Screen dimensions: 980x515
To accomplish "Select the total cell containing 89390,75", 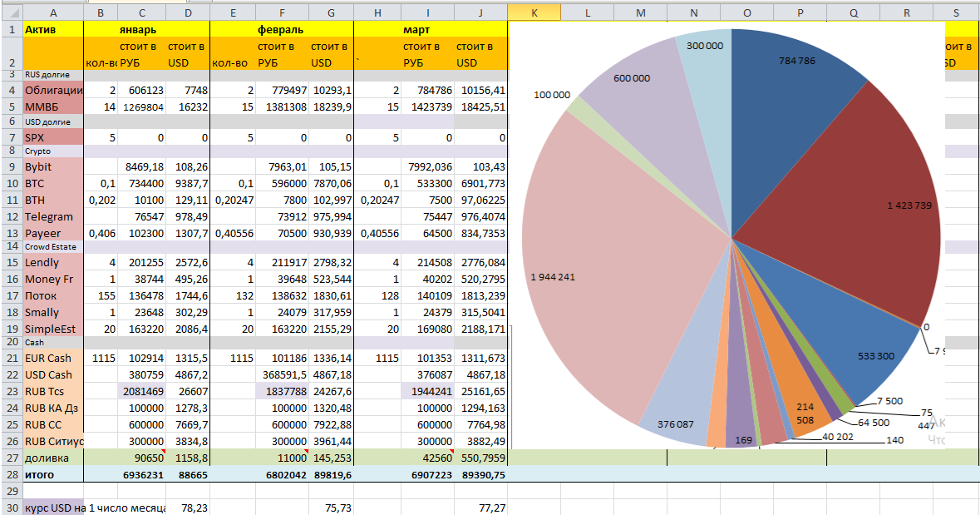I will tap(480, 474).
